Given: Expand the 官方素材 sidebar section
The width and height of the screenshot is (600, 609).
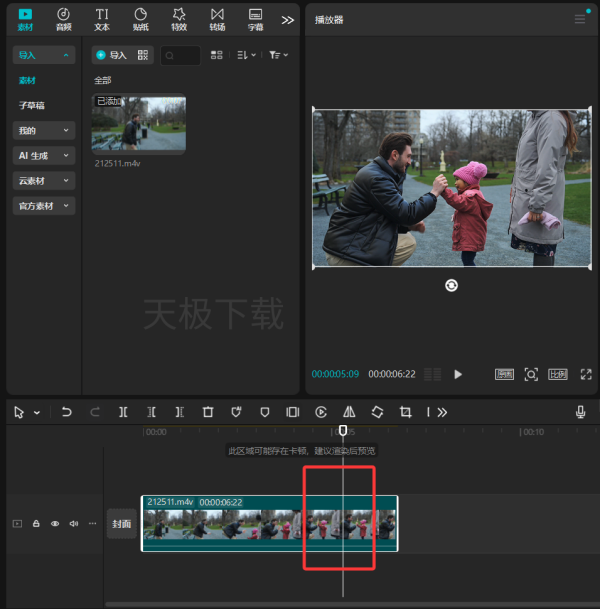Looking at the screenshot, I should [x=44, y=206].
